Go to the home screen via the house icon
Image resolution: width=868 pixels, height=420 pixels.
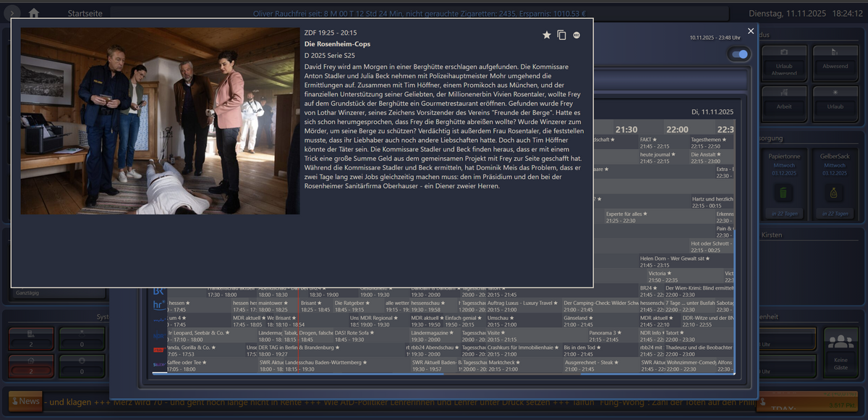click(x=33, y=13)
